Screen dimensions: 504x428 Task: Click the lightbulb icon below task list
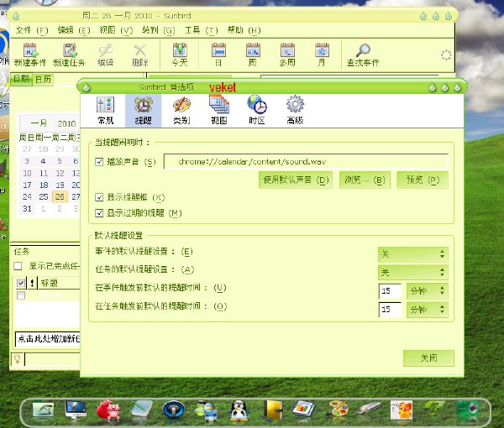(18, 359)
